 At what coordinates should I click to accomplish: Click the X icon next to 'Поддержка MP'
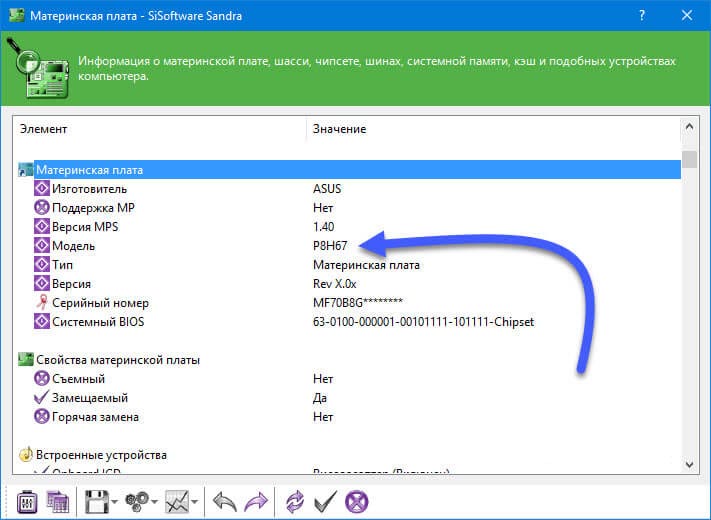click(42, 207)
